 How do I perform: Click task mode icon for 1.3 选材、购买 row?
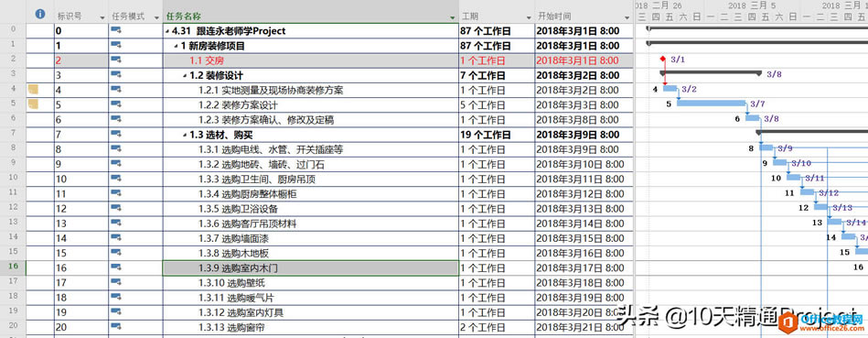point(117,134)
